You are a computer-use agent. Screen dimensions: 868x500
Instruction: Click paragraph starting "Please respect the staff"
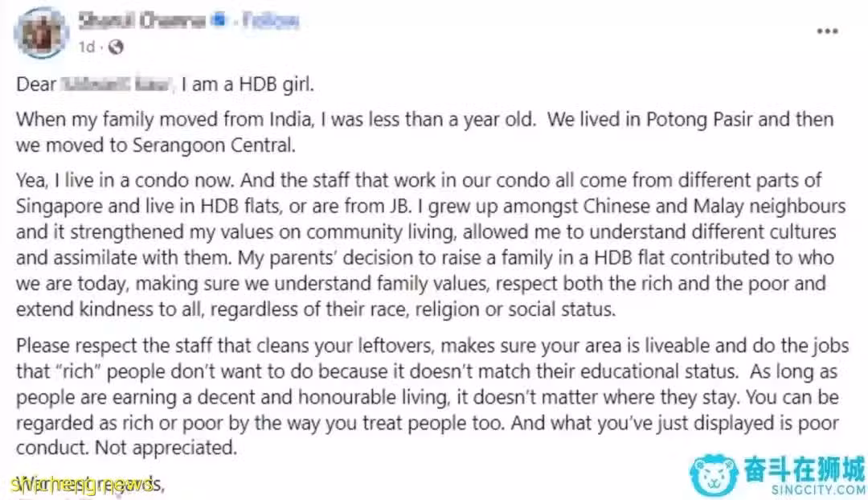pos(432,396)
